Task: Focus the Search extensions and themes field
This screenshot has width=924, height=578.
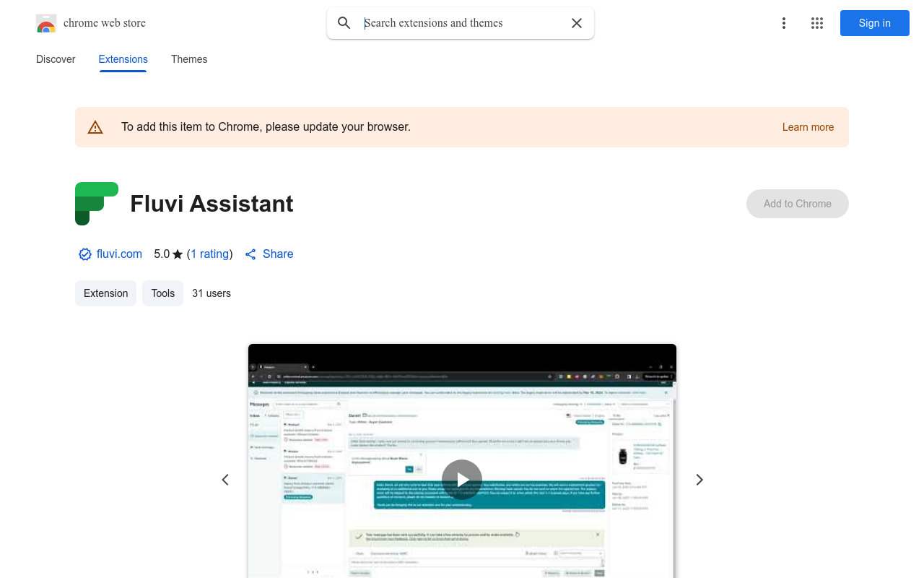Action: pos(461,23)
